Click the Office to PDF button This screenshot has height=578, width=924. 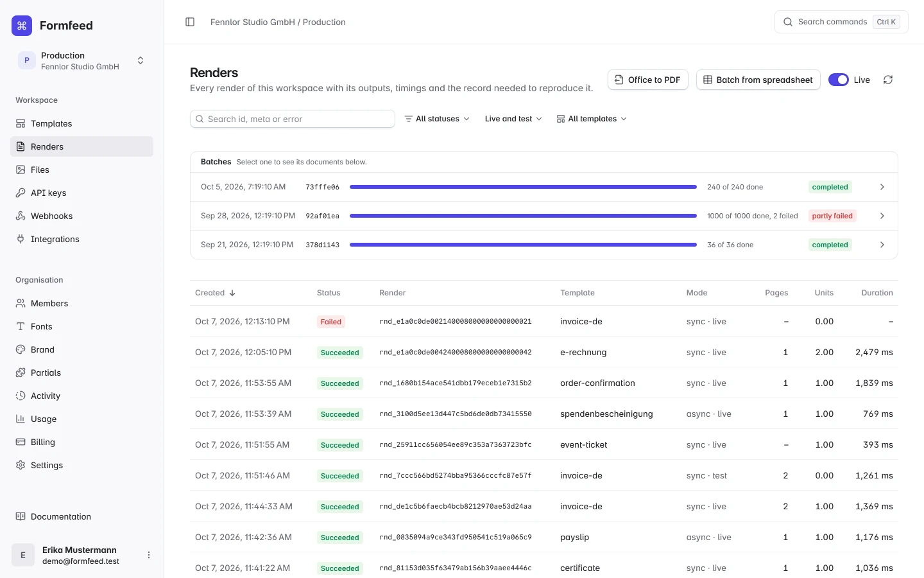click(648, 80)
